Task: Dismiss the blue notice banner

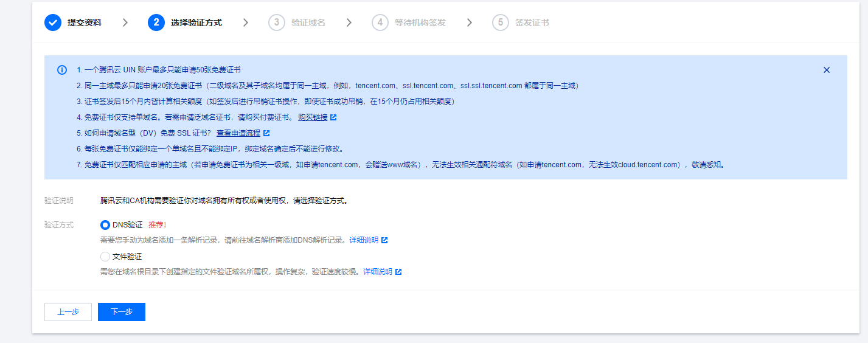Action: [x=827, y=70]
